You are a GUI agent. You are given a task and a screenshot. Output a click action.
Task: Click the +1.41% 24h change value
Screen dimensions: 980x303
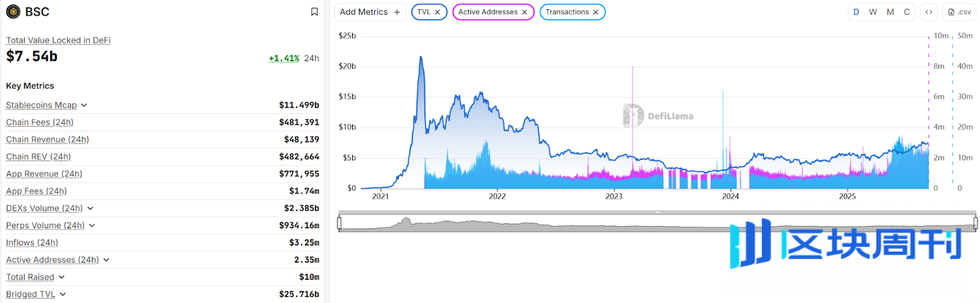pos(284,58)
